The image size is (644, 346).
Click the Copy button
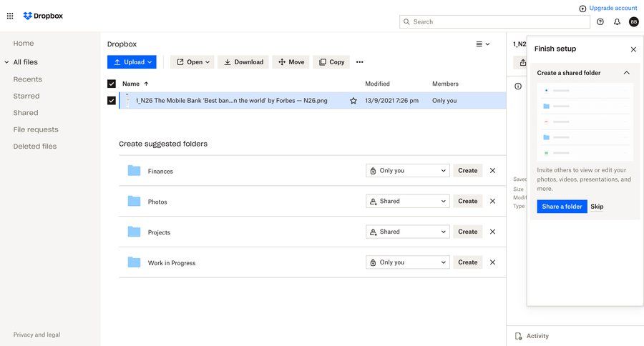point(331,62)
